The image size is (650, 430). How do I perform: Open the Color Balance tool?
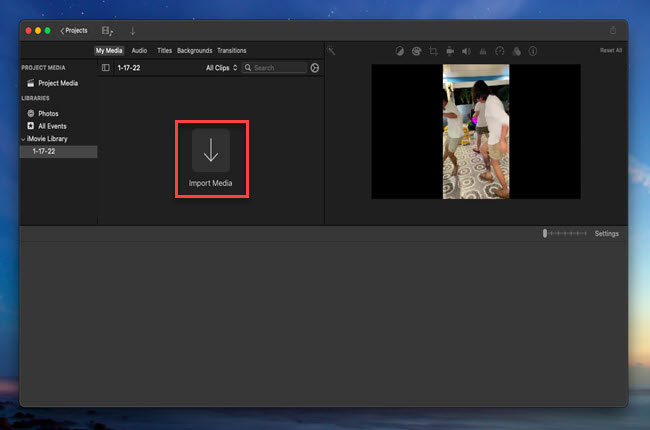pyautogui.click(x=400, y=51)
